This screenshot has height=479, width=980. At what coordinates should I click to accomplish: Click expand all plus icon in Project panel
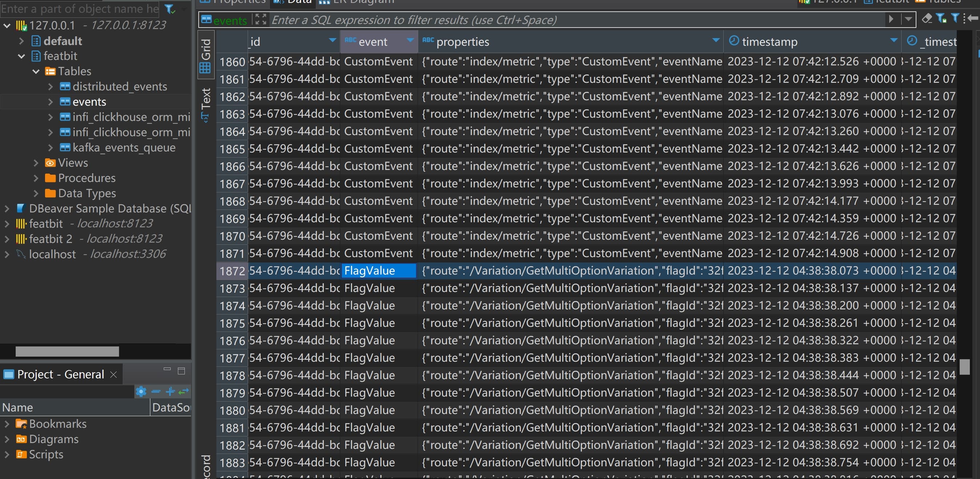170,391
